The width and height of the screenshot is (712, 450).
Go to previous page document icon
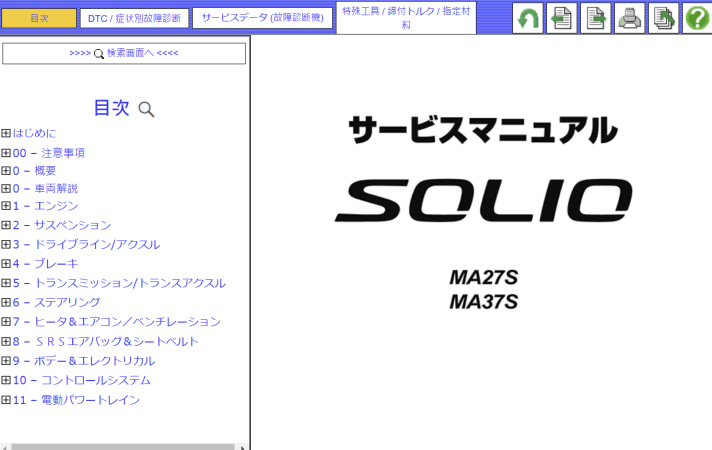562,18
